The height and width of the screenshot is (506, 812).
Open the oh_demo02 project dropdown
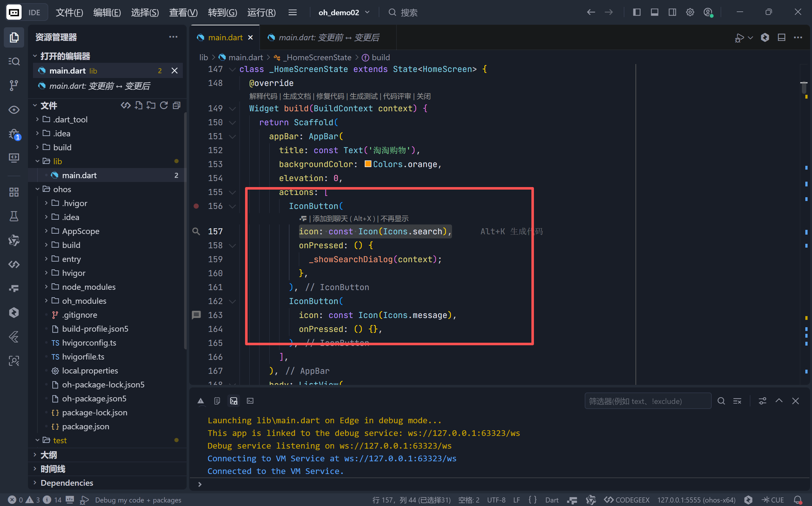(343, 12)
